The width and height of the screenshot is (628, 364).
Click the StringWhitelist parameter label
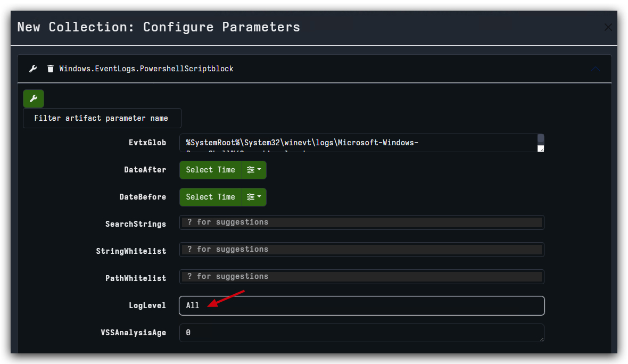pos(131,251)
